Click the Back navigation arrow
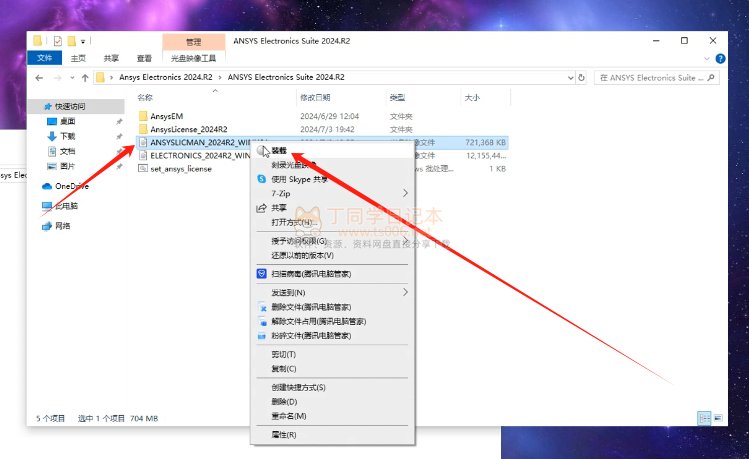The width and height of the screenshot is (749, 459). [x=39, y=78]
